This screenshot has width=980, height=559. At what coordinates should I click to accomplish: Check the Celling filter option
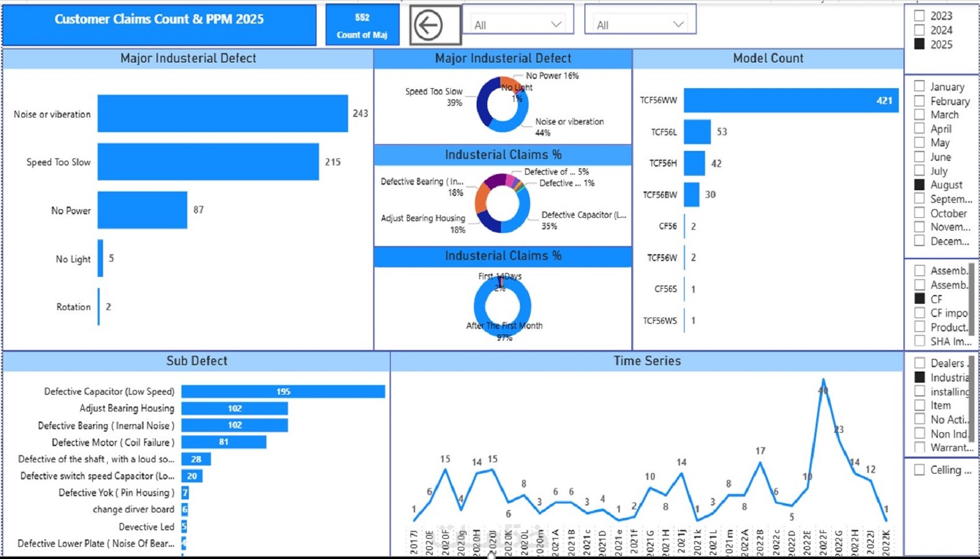point(919,470)
